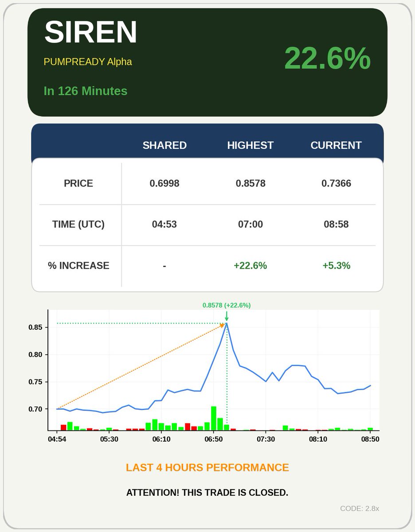Image resolution: width=415 pixels, height=532 pixels.
Task: Select the PRICE row label
Action: pos(78,184)
